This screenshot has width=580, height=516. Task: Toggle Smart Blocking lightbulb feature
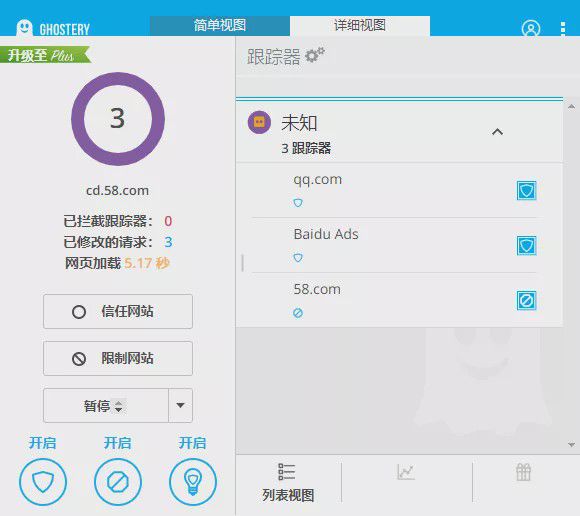(193, 482)
